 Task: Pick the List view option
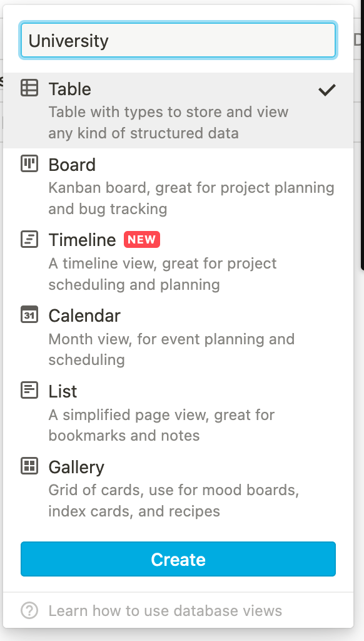178,413
